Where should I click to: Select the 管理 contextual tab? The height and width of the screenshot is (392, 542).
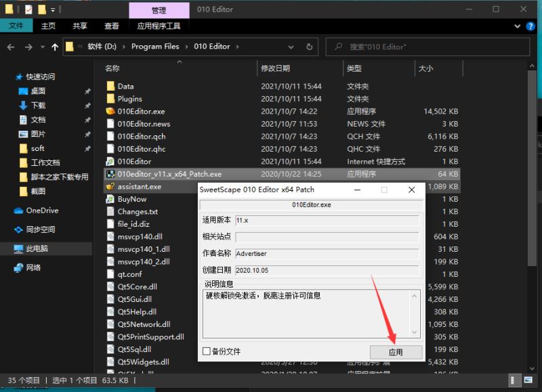click(159, 10)
